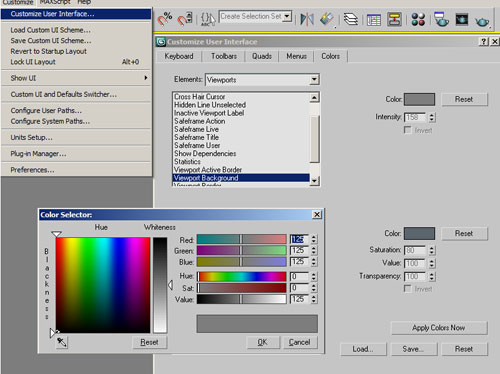Open the Layer Manager icon
This screenshot has height=374, width=500.
[350, 19]
